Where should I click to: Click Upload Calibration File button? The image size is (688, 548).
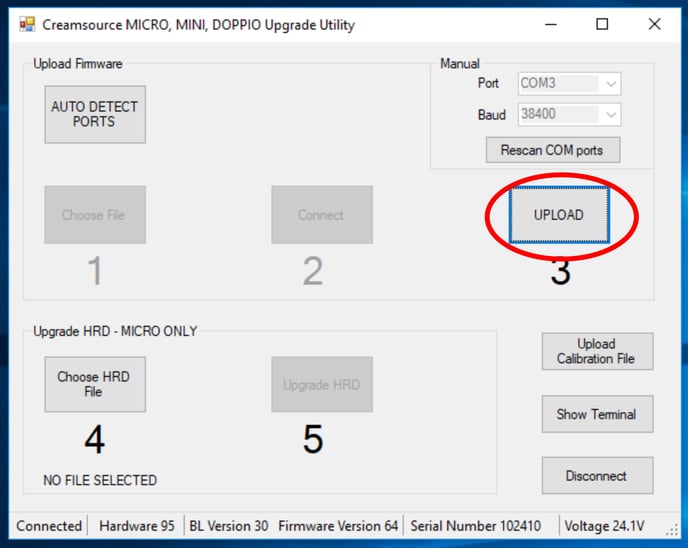click(597, 351)
